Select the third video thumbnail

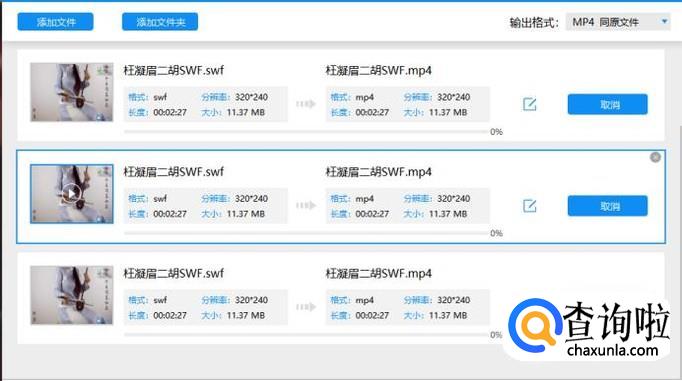click(x=72, y=295)
